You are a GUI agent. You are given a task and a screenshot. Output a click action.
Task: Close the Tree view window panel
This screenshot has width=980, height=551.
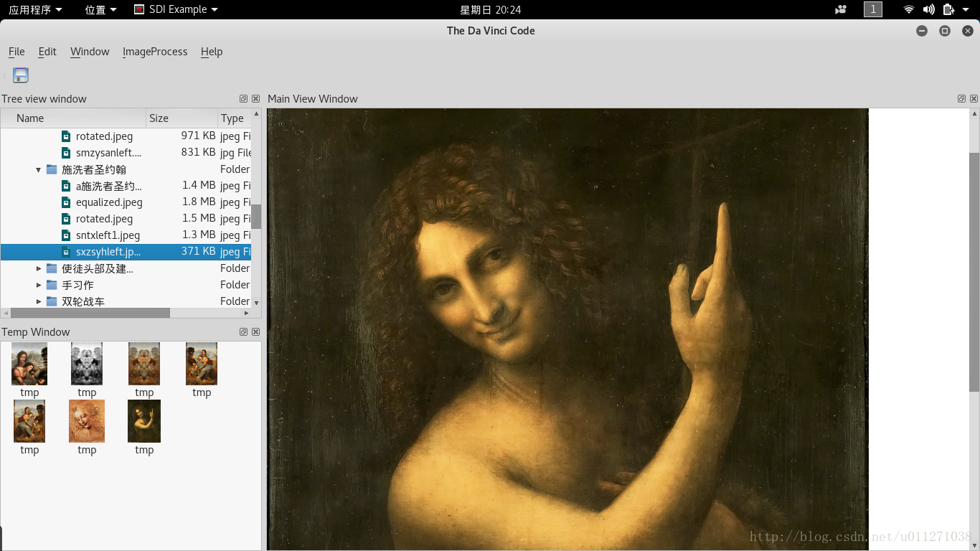(255, 99)
